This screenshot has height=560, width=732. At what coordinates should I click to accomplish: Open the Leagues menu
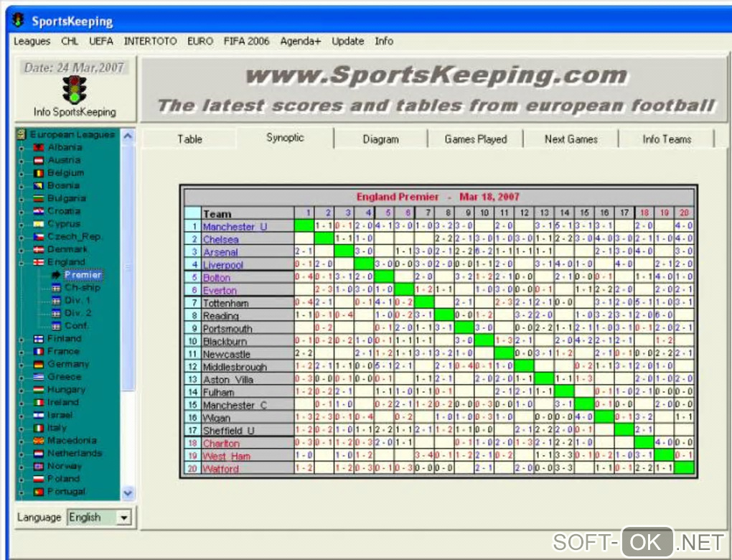coord(32,41)
